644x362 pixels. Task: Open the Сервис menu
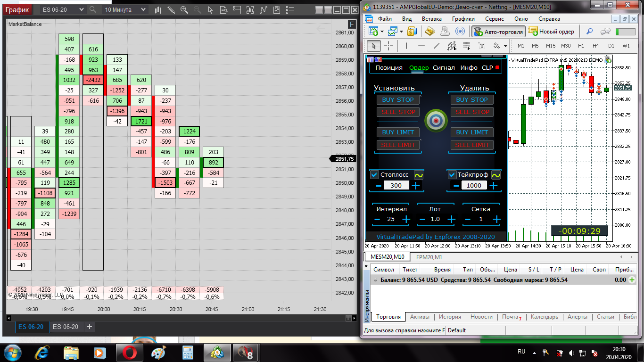coord(494,19)
